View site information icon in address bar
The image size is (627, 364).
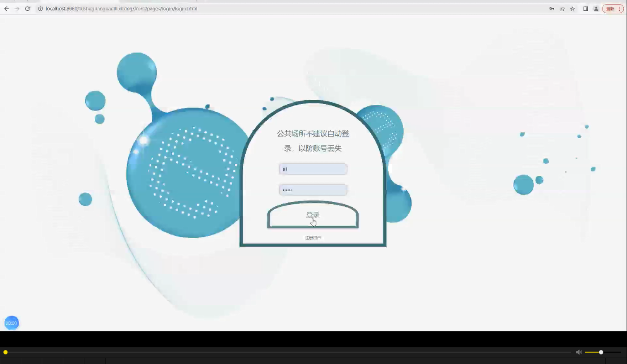[x=41, y=9]
